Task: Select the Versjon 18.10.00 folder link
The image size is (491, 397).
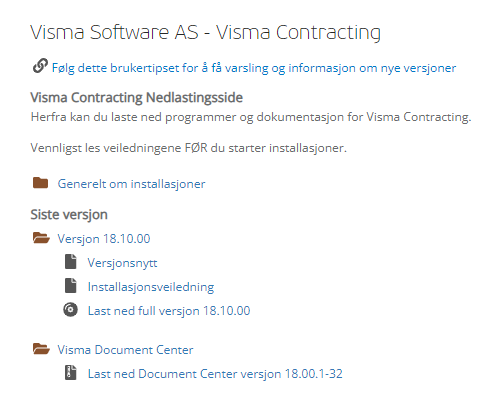Action: (x=104, y=239)
